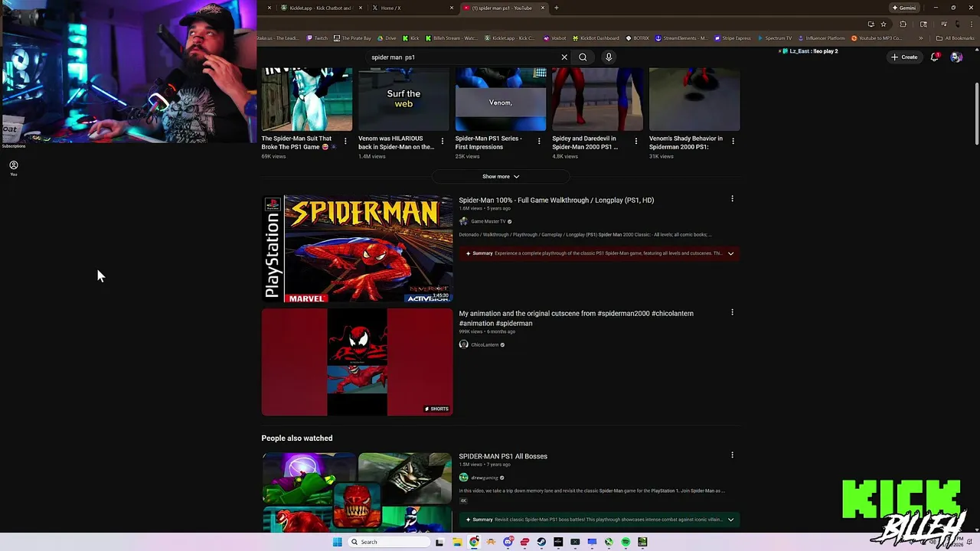The height and width of the screenshot is (551, 980).
Task: Click Surf the web short thumbnail
Action: [403, 99]
